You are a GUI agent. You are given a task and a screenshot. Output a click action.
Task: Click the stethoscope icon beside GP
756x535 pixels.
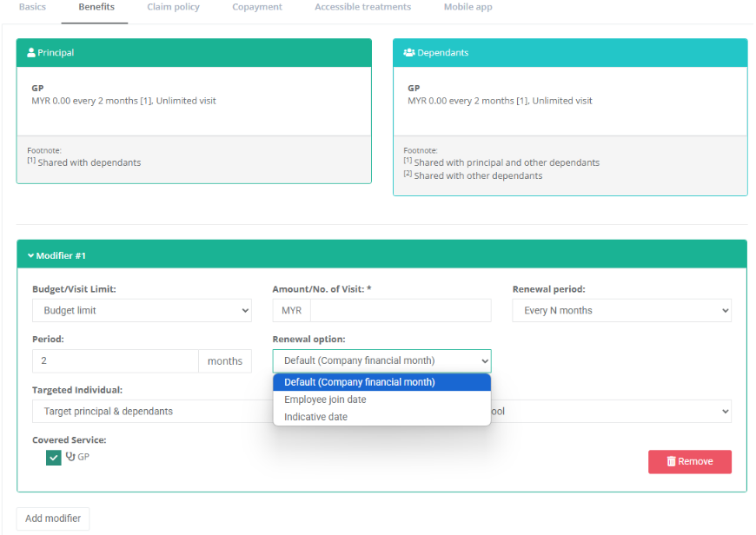[70, 457]
